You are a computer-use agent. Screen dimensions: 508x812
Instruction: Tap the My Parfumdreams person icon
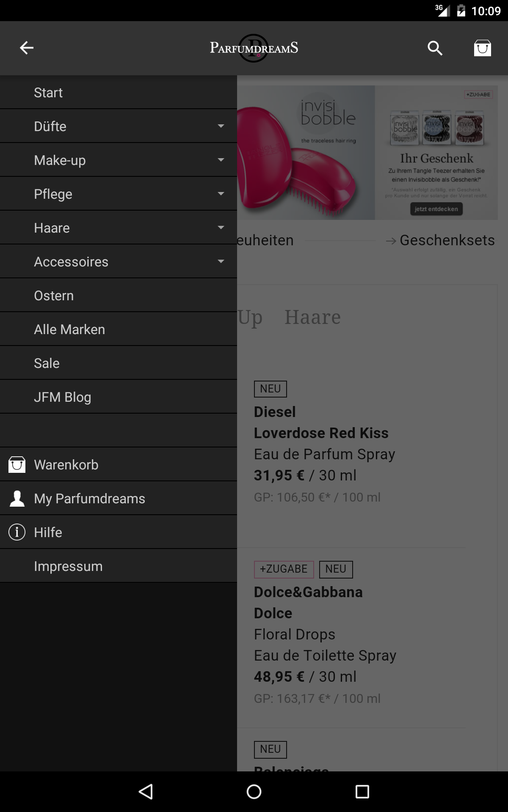pos(17,498)
